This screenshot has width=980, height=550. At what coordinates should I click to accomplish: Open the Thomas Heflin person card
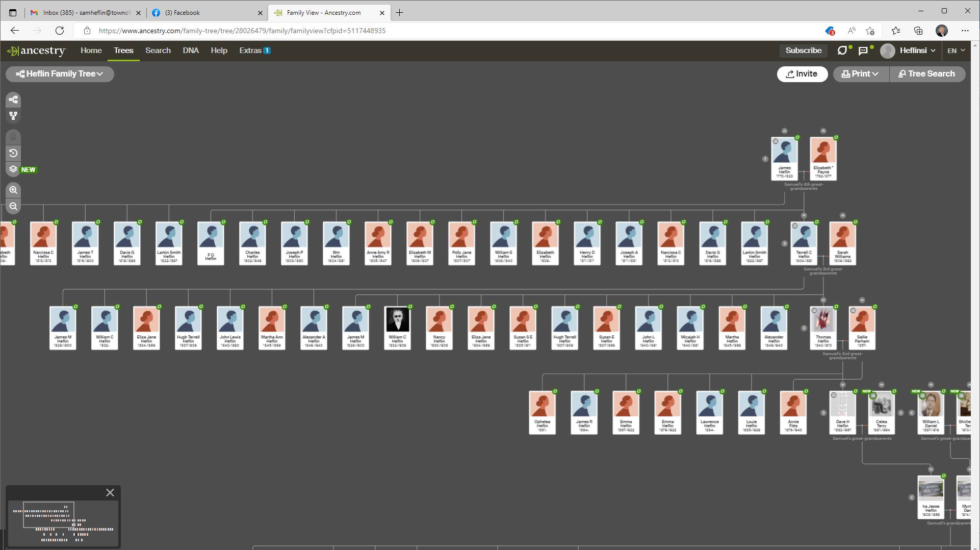tap(823, 328)
